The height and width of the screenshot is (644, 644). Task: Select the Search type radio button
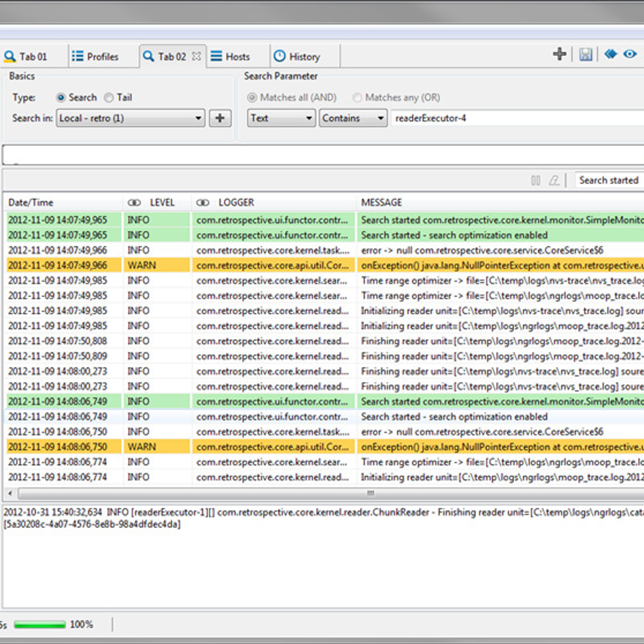tap(61, 98)
